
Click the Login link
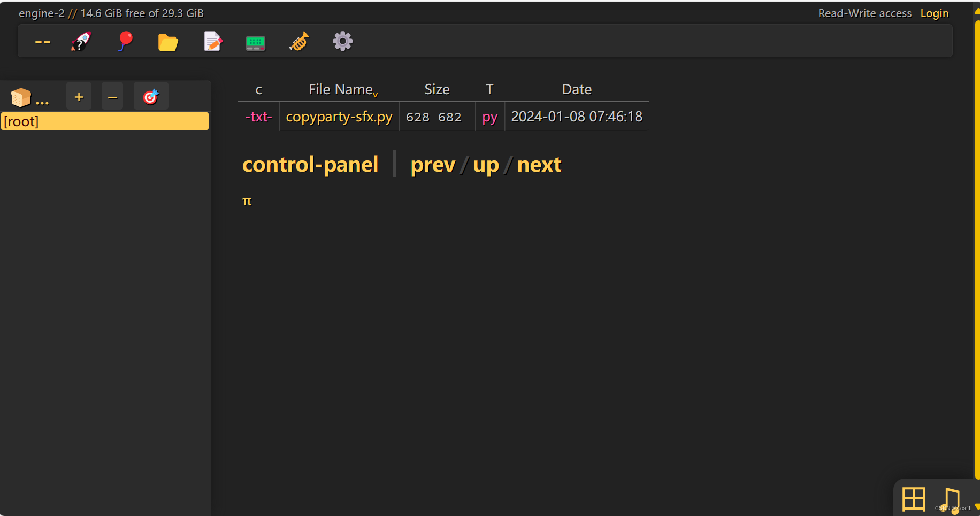(x=934, y=13)
